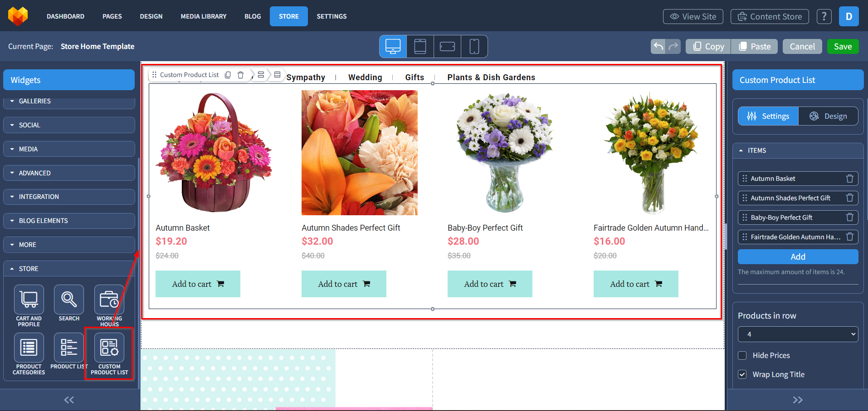The height and width of the screenshot is (411, 868).
Task: Duplicate the Custom Product List widget
Action: [x=228, y=75]
